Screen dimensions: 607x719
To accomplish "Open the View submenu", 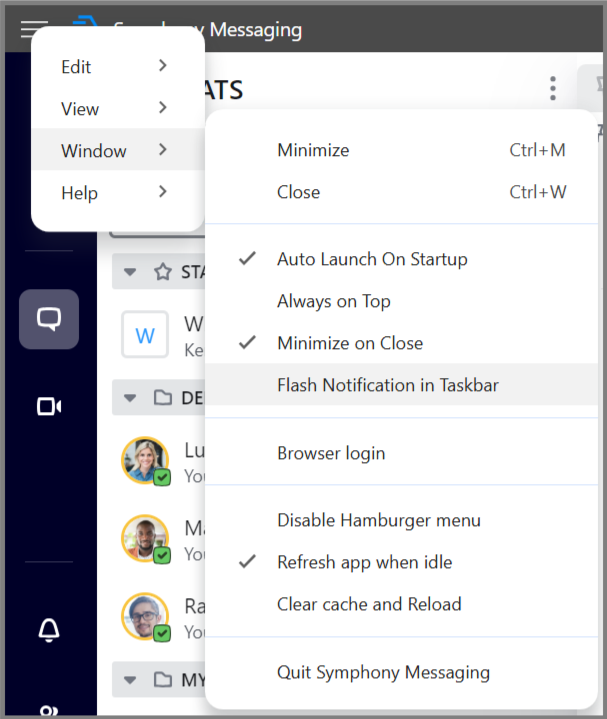I will point(118,109).
